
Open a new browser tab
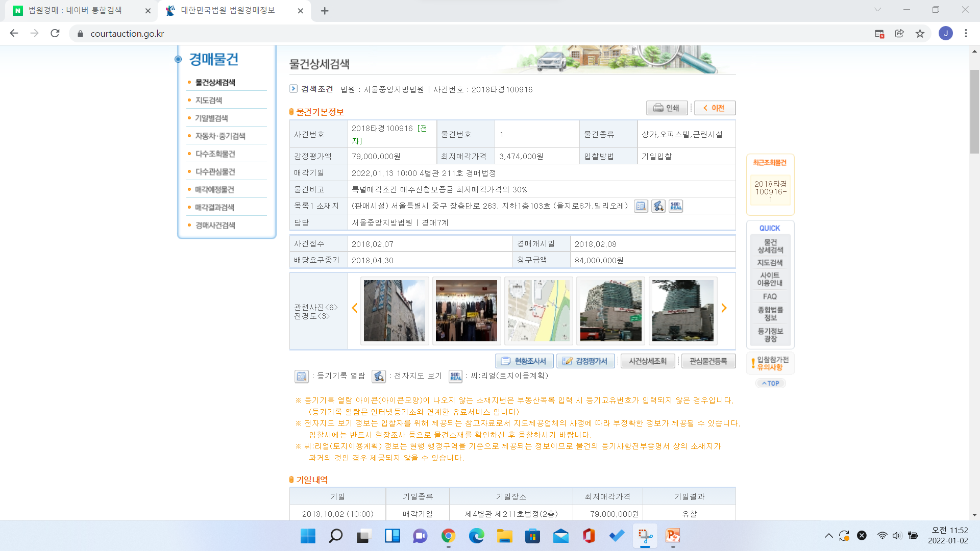click(325, 11)
